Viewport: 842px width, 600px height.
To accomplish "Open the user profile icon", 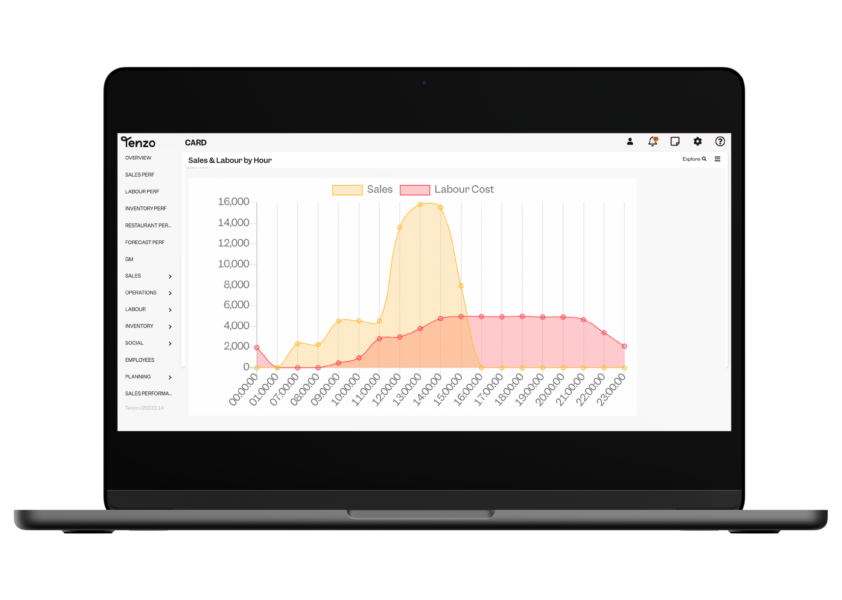I will 630,141.
